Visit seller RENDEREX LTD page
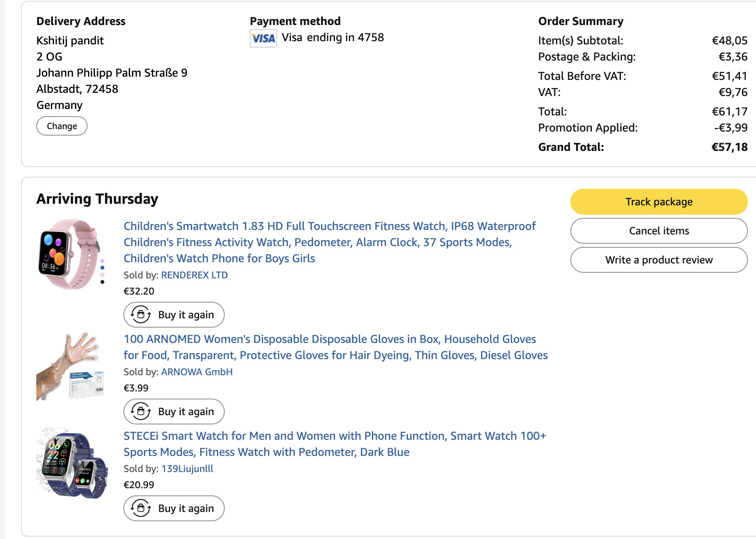Image resolution: width=756 pixels, height=539 pixels. click(x=194, y=275)
